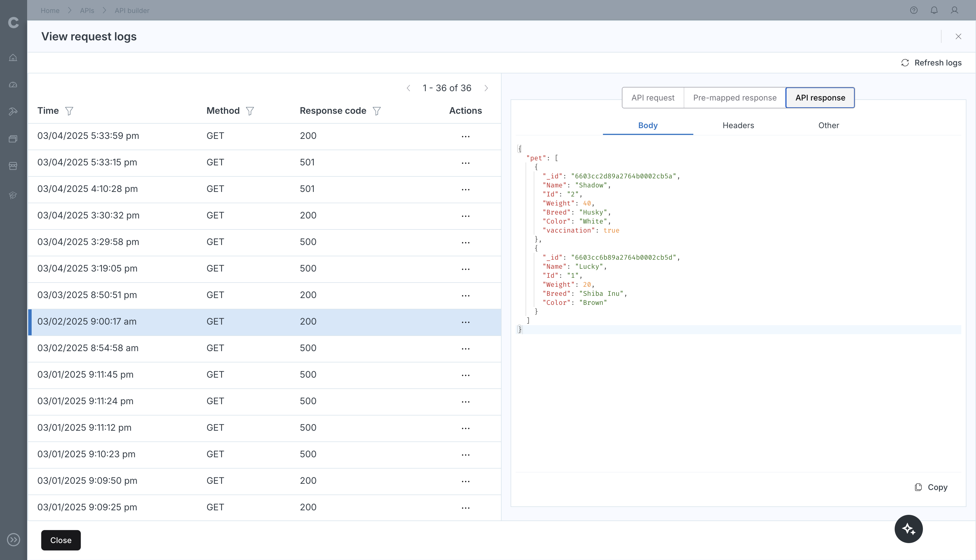Open actions menu for 9:11:45 pm log
The height and width of the screenshot is (560, 976).
[465, 375]
